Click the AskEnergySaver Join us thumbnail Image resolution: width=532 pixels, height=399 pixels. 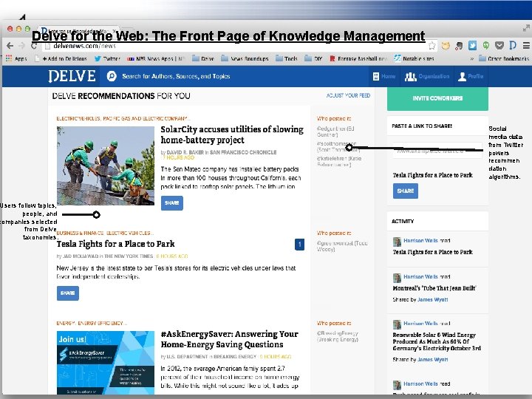click(106, 363)
